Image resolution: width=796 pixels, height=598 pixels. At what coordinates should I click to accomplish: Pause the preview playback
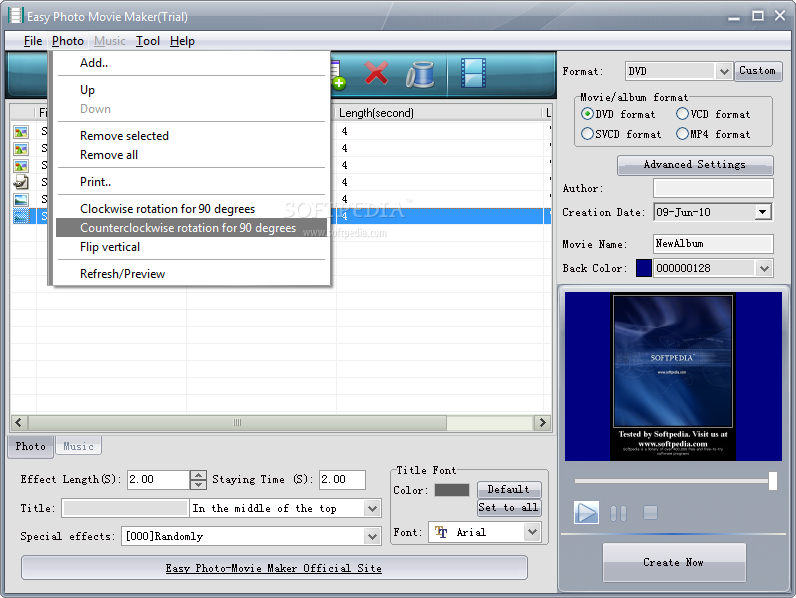(x=618, y=513)
